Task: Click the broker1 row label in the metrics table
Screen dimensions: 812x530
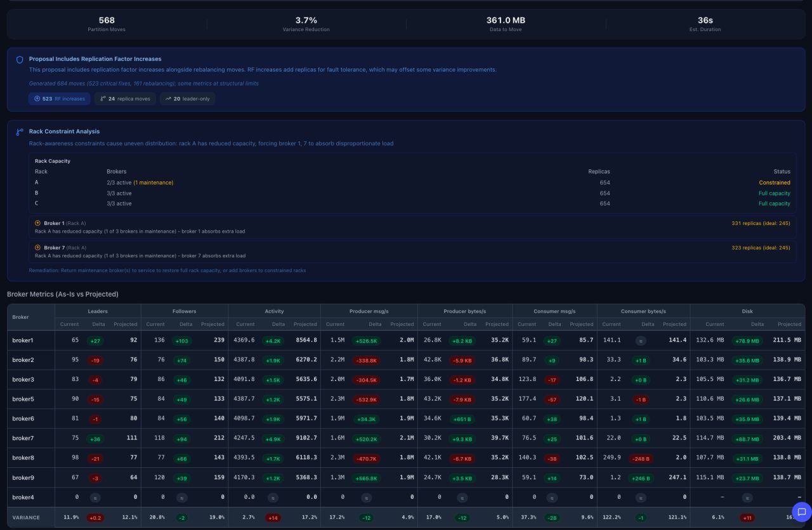Action: [23, 340]
